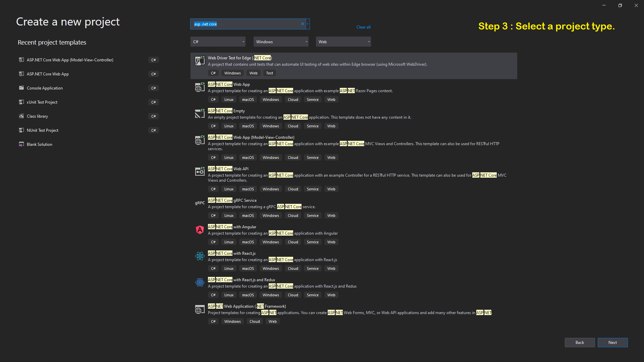Click the ASP.NET Core Web API template icon

tap(200, 171)
